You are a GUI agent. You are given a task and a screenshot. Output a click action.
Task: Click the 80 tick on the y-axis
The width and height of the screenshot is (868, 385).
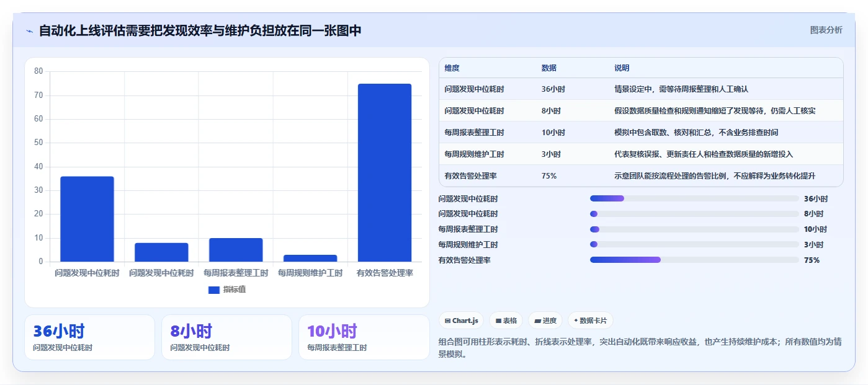pos(38,71)
